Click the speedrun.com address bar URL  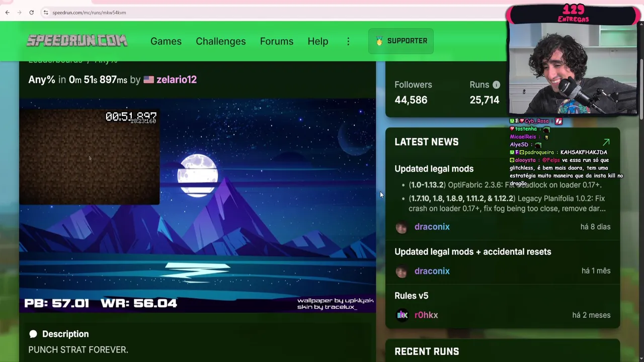[89, 13]
